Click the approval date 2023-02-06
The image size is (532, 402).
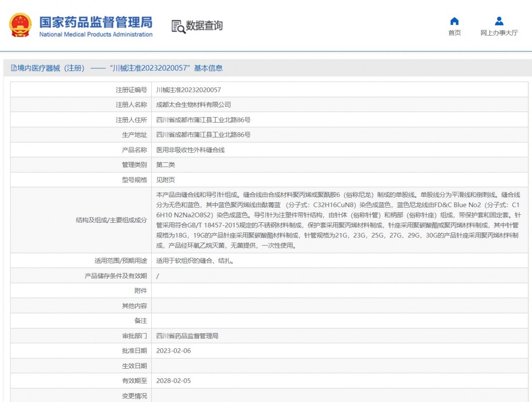coord(173,351)
